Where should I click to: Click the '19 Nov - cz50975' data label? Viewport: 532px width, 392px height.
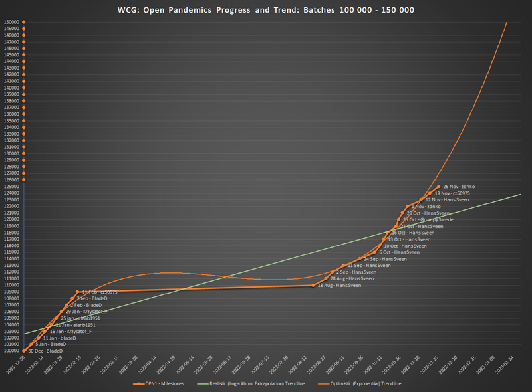(452, 193)
